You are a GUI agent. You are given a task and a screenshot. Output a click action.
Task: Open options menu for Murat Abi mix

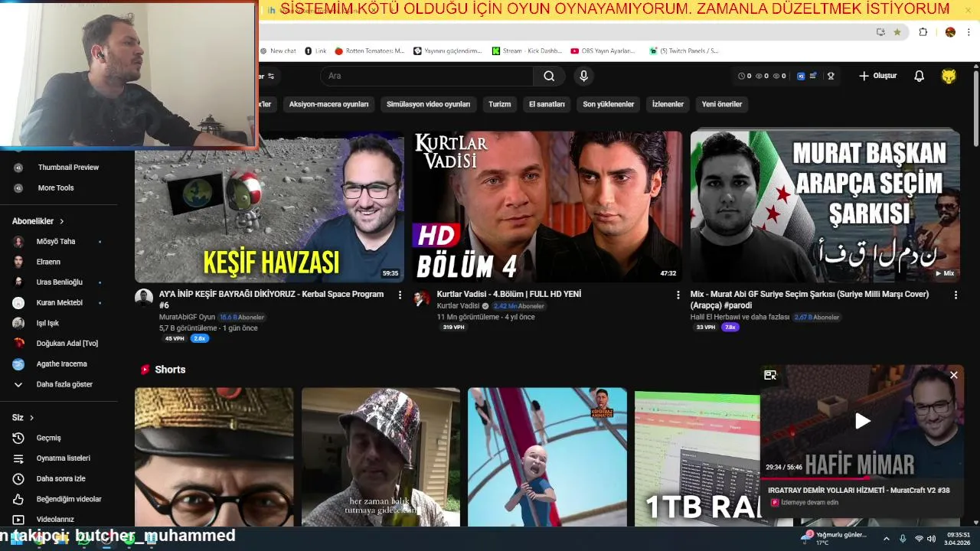point(955,295)
